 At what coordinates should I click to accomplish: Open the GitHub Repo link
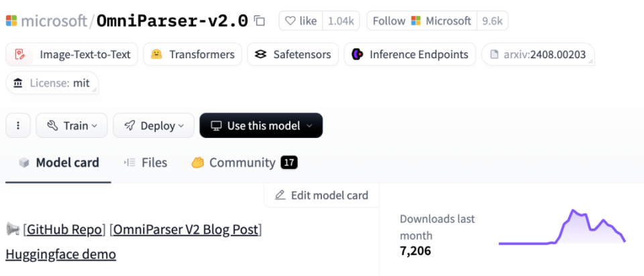(64, 229)
